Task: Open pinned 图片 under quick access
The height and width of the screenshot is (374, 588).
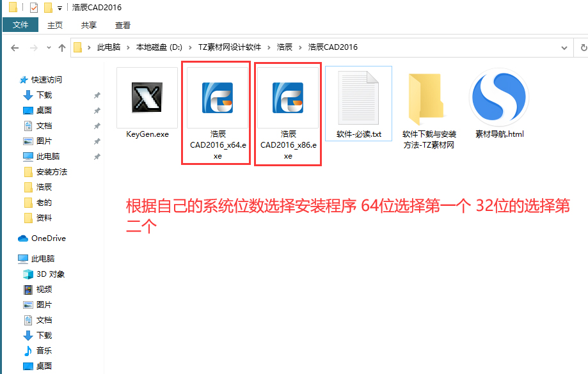Action: tap(44, 141)
